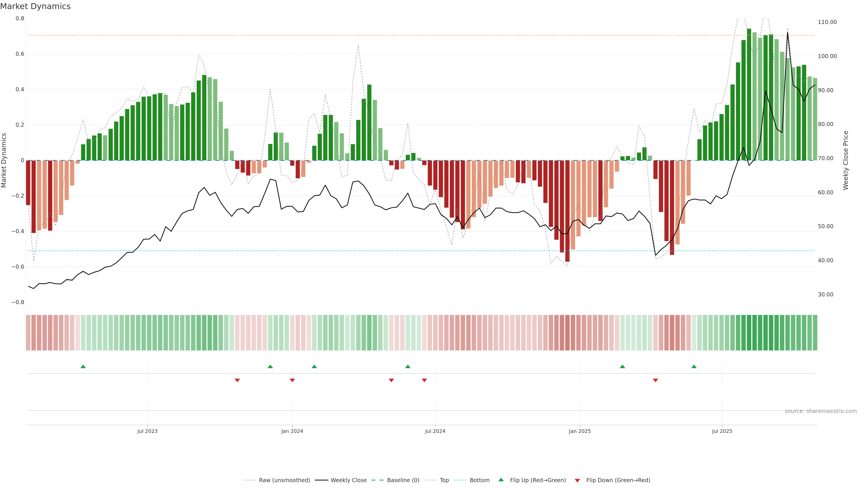Hide the Top threshold line via the legend
868x488 pixels.
444,480
